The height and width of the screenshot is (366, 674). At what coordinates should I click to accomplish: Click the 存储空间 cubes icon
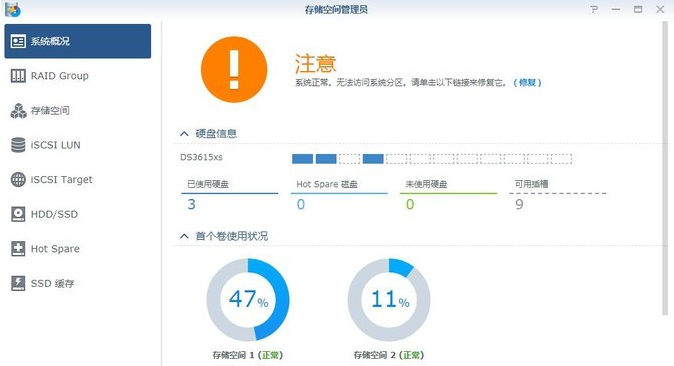pos(18,111)
